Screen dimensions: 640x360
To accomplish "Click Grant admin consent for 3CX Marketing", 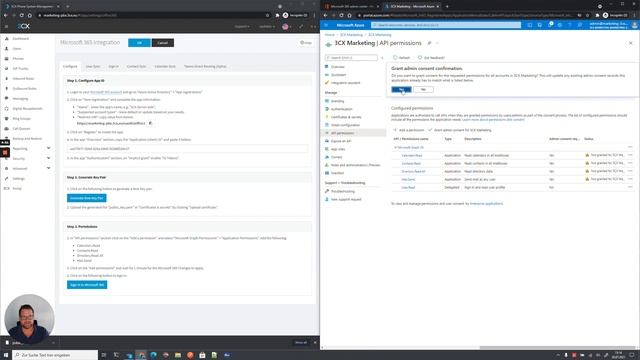I will point(460,130).
